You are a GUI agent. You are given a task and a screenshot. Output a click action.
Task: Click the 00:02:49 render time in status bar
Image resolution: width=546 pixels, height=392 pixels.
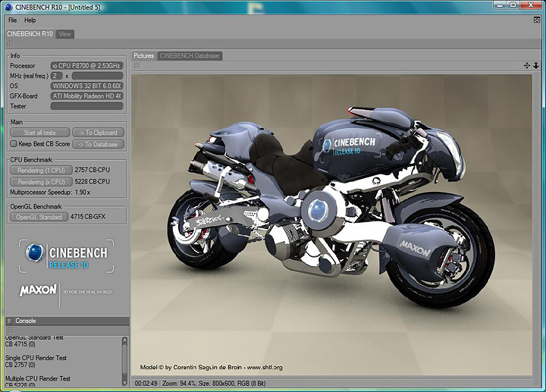click(146, 384)
